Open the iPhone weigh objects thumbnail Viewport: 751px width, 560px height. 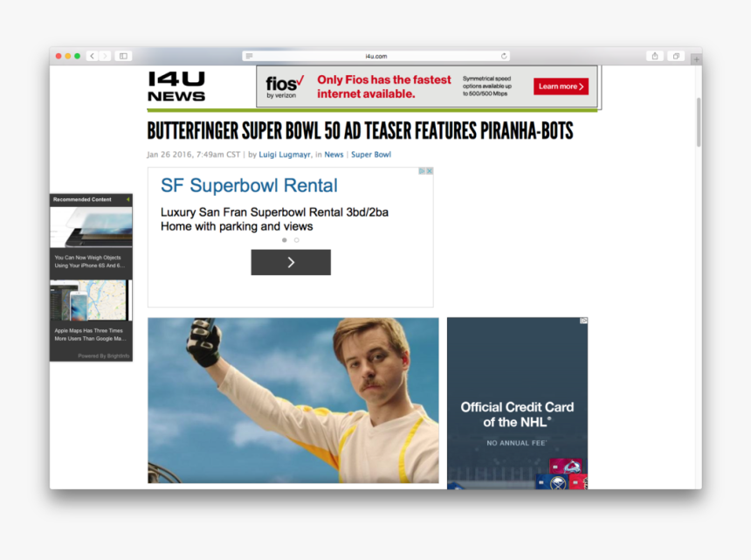click(91, 226)
